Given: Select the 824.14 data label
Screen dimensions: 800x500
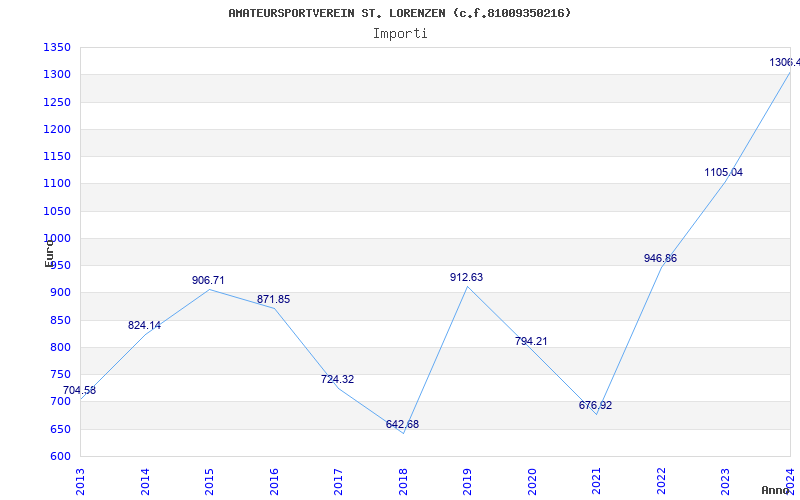Looking at the screenshot, I should point(144,326).
